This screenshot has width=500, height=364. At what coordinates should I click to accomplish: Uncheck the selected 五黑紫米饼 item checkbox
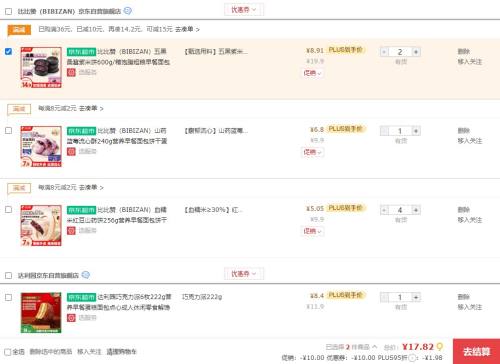tap(9, 51)
